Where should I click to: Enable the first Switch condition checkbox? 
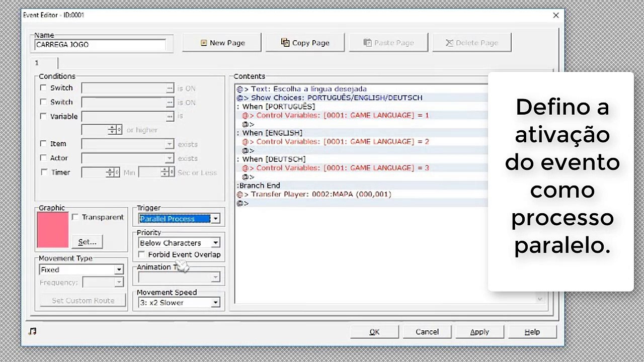(44, 88)
